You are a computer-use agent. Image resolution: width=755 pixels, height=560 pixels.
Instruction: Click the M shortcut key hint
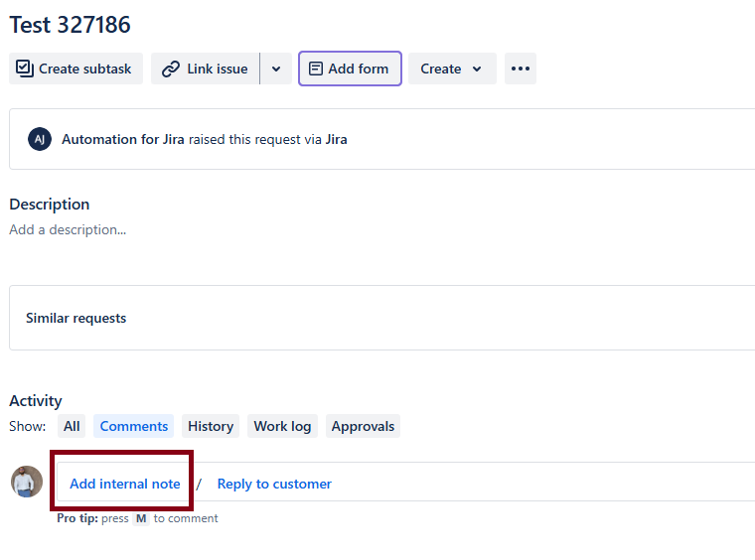click(141, 518)
